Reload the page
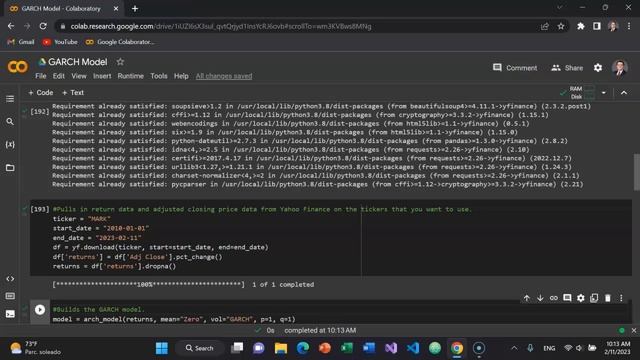This screenshot has width=640, height=360. coord(43,26)
